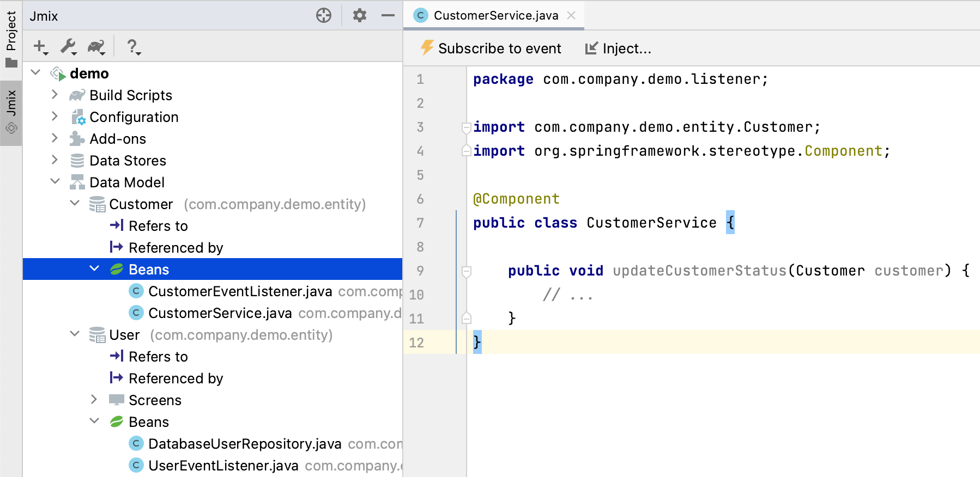Click the locate/select opened file crosshair icon
This screenshot has height=477, width=980.
pos(324,15)
